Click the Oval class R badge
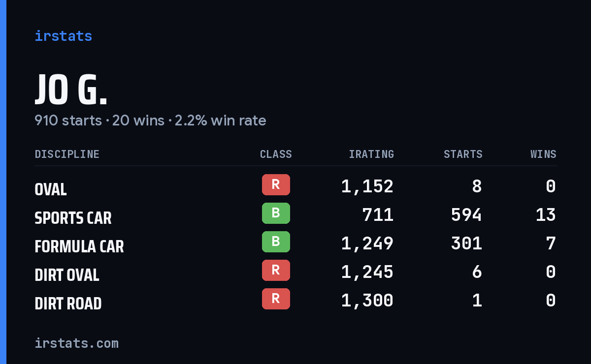 (x=276, y=184)
